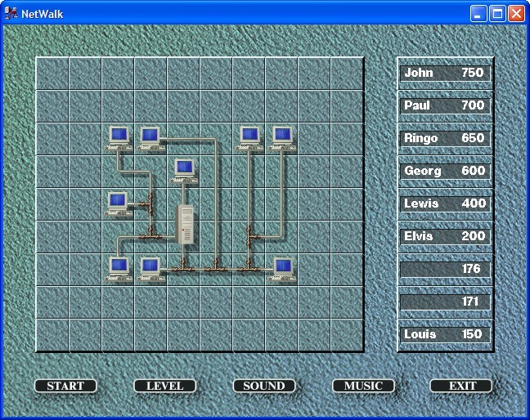Click the bottom-right computer terminal on the board

point(282,270)
